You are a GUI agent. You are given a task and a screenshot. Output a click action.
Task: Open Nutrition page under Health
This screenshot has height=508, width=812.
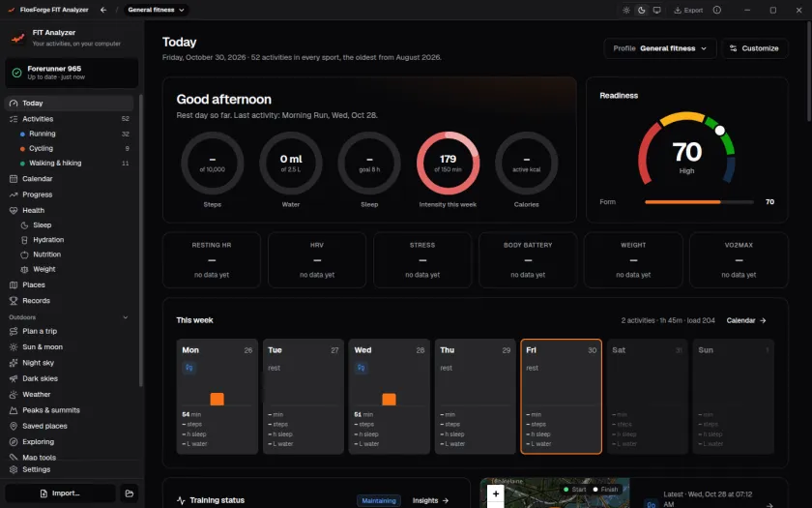pos(74,254)
